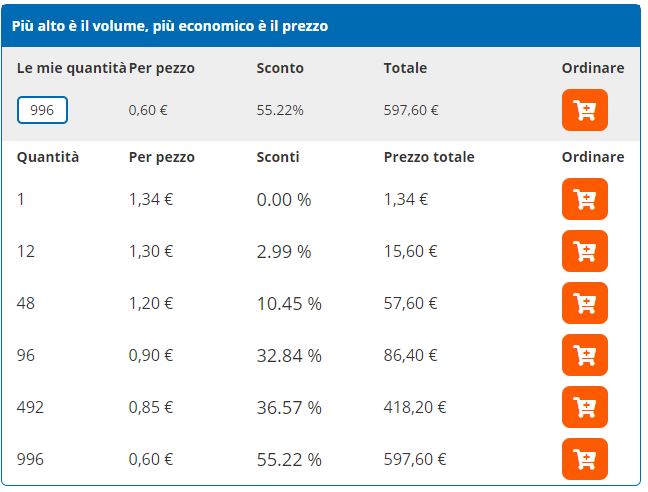Click the 418,20 € total price
Viewport: 648px width, 492px height.
click(x=415, y=407)
